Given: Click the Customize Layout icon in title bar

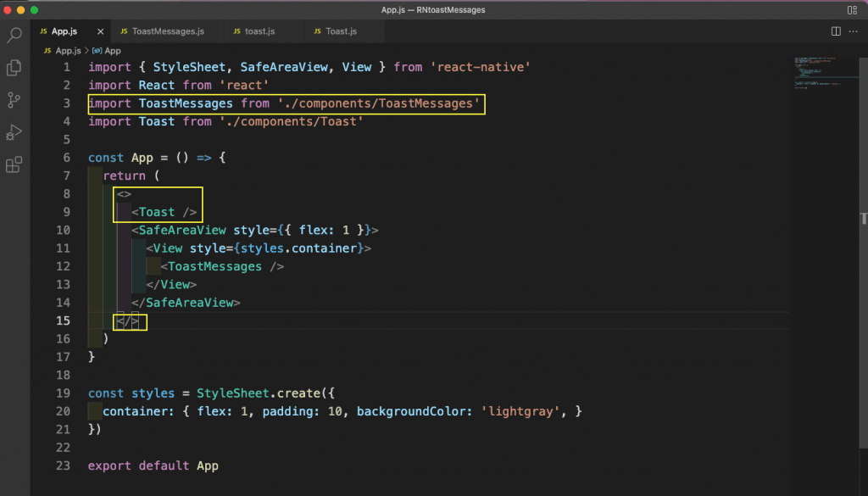Looking at the screenshot, I should (851, 9).
